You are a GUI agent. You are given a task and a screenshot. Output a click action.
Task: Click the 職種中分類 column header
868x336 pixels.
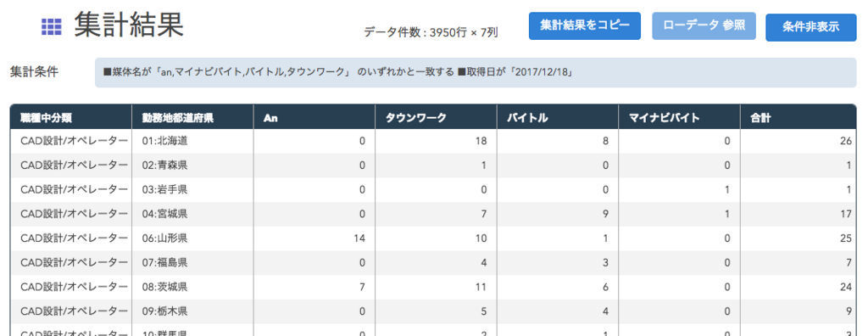(71, 117)
